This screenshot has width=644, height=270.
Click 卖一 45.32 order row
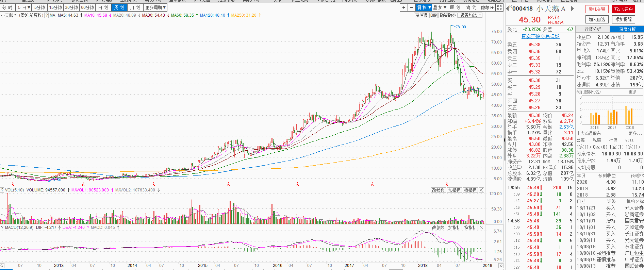(540, 72)
